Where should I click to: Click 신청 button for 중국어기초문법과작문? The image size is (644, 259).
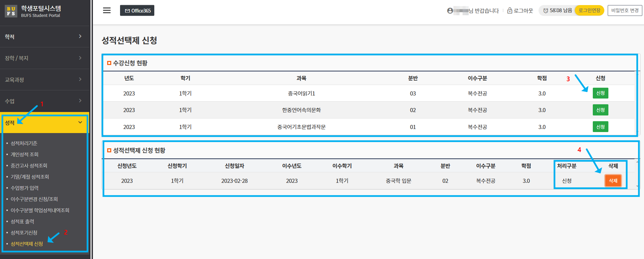click(x=600, y=127)
